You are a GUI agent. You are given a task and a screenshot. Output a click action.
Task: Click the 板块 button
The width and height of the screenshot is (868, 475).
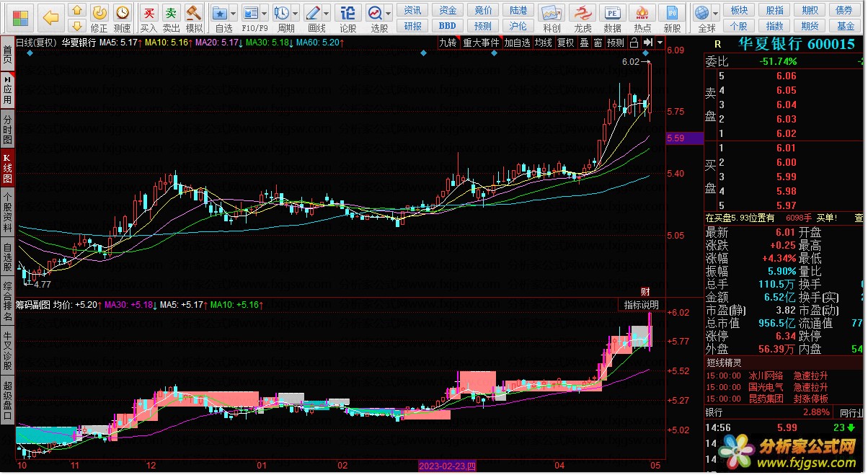739,10
